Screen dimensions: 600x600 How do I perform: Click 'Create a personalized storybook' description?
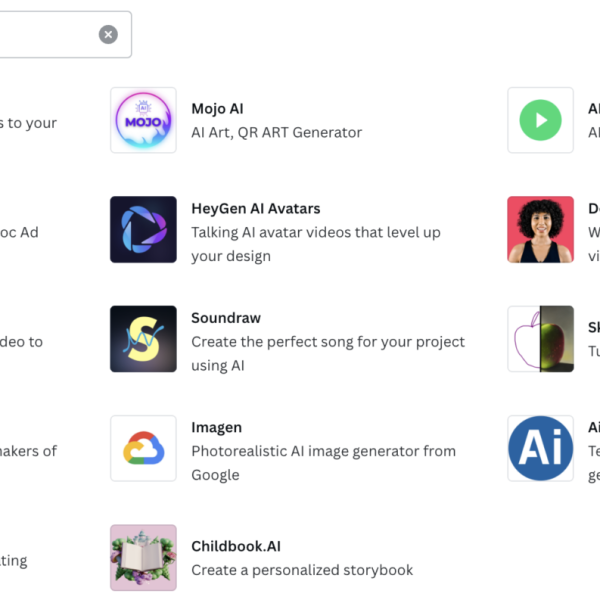tap(302, 570)
